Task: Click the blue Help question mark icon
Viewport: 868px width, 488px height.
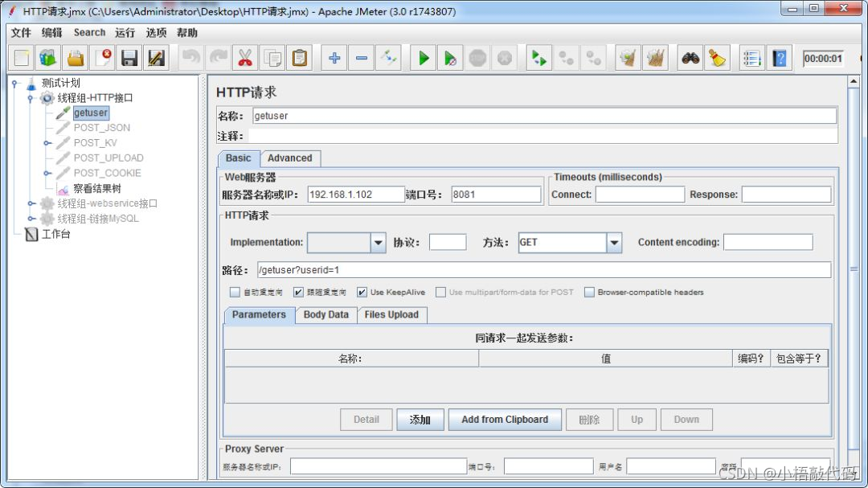Action: point(780,58)
